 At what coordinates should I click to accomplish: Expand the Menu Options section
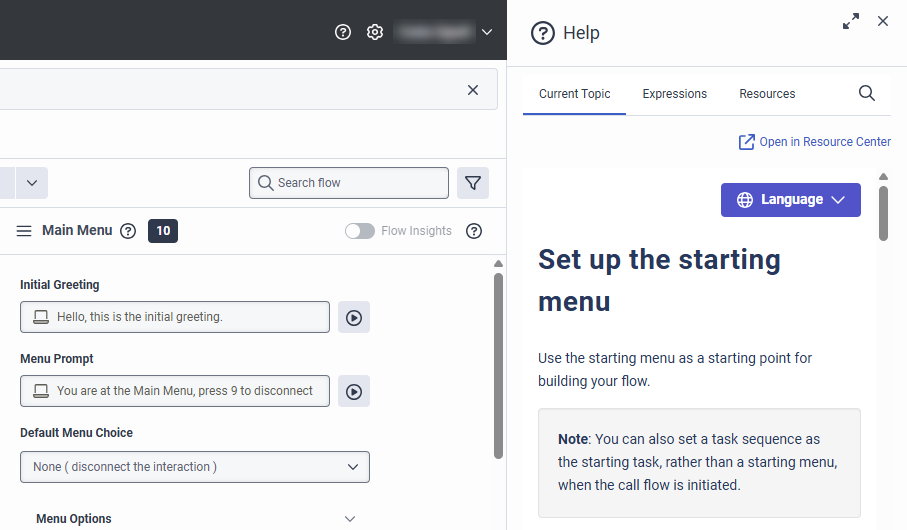tap(349, 519)
